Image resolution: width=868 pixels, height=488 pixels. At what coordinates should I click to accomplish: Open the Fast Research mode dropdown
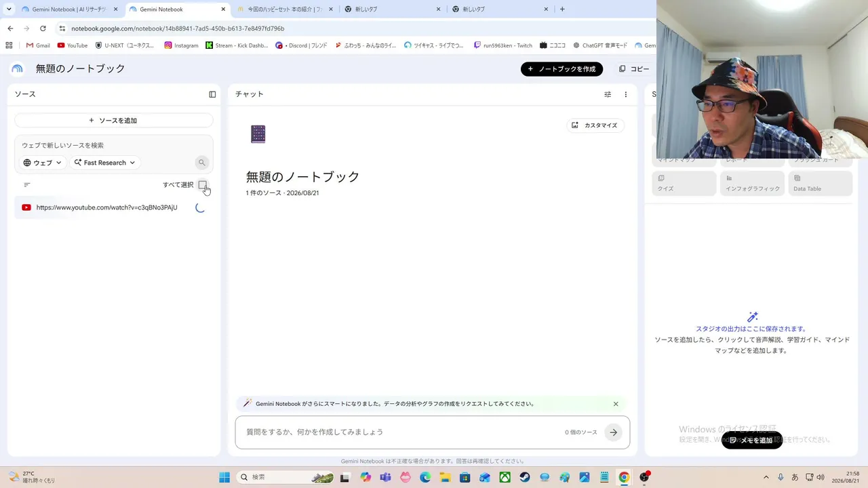(x=105, y=163)
